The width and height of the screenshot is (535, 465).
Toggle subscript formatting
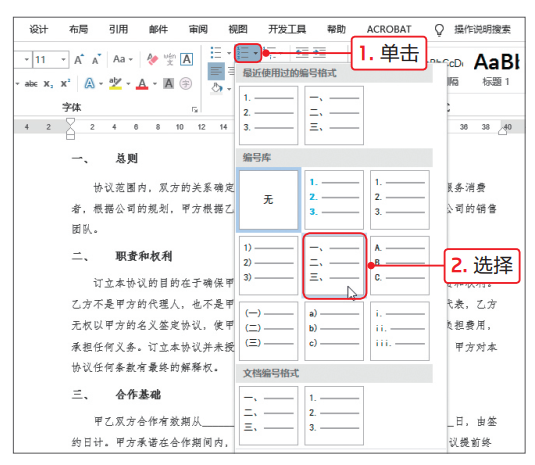point(48,84)
